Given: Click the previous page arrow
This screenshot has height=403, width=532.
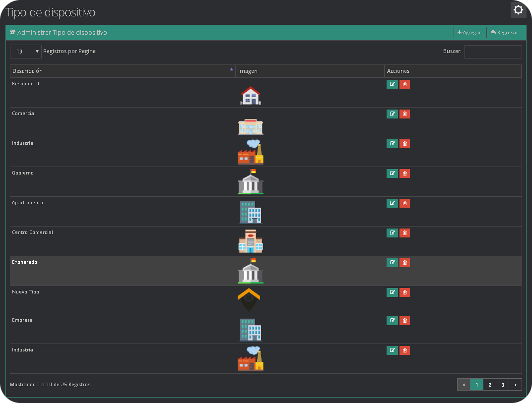Looking at the screenshot, I should point(464,385).
